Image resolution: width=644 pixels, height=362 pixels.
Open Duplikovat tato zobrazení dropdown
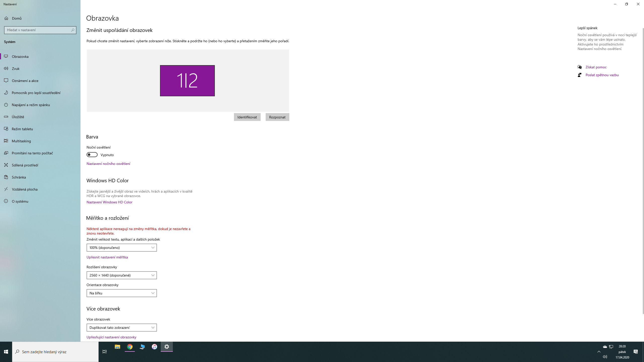(122, 328)
